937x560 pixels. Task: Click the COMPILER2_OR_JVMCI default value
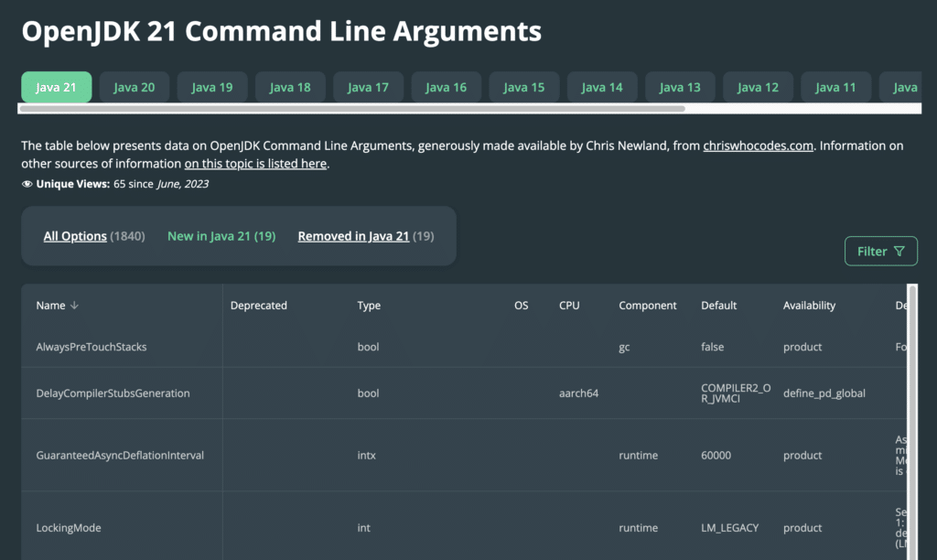737,393
